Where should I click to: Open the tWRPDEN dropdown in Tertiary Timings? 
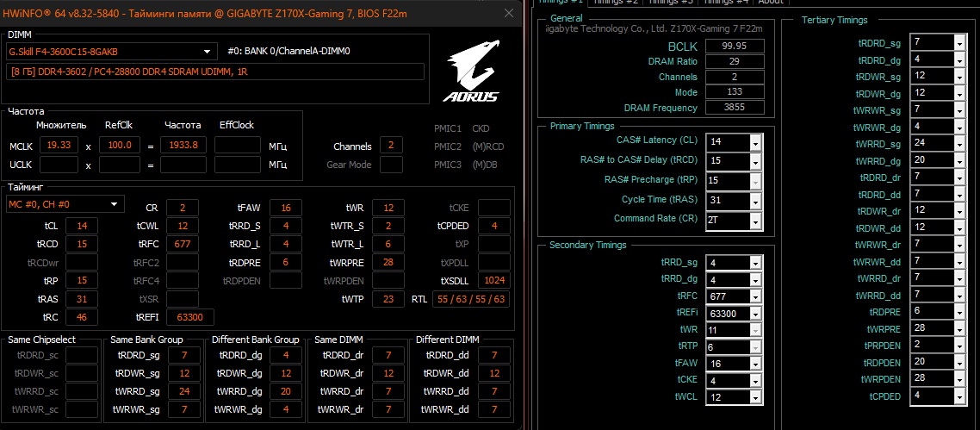(x=959, y=379)
